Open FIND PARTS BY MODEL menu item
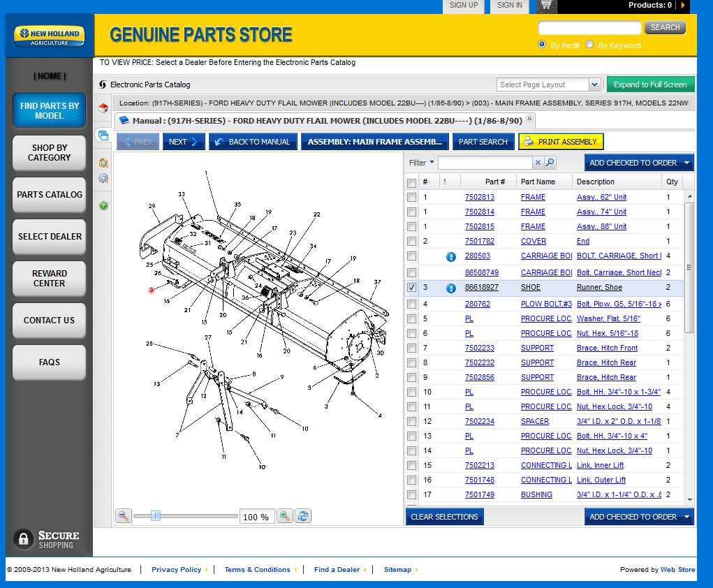Viewport: 713px width, 588px height. click(x=50, y=110)
